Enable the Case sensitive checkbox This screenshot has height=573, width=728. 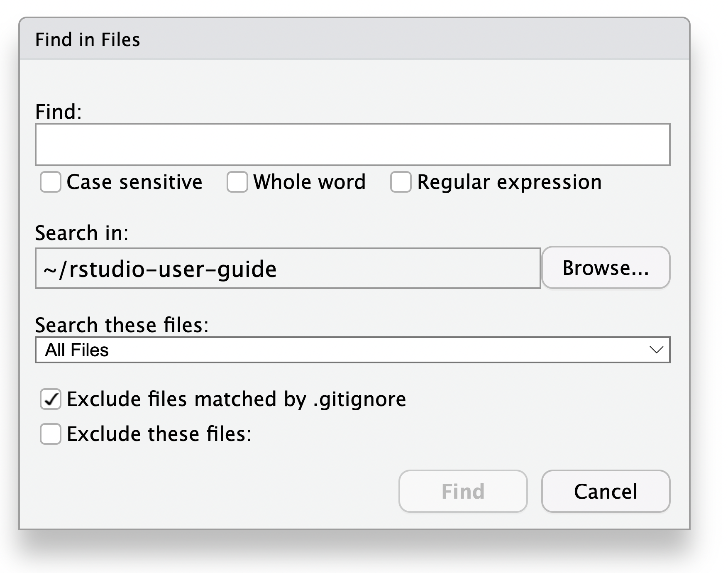[51, 182]
